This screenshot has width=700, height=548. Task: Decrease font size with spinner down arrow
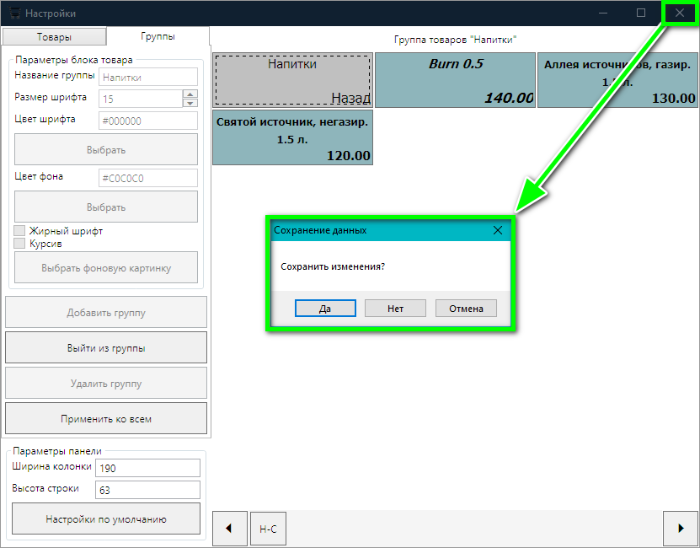click(190, 103)
